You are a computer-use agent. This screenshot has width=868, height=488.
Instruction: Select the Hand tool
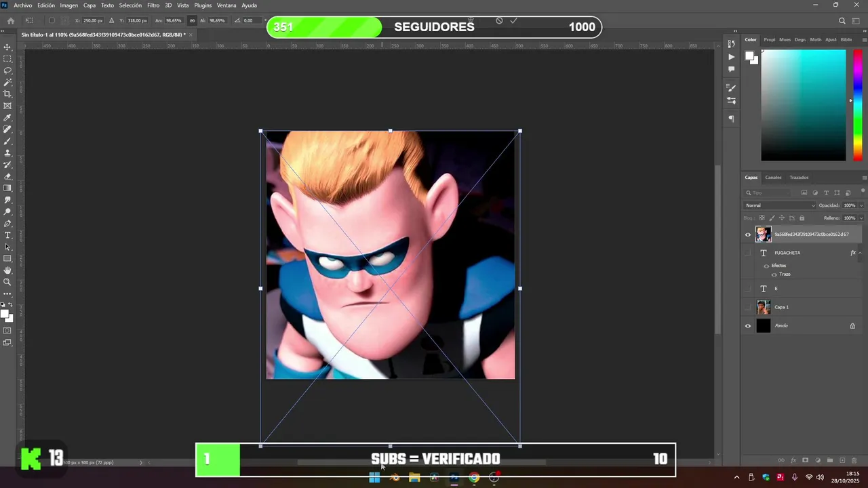pyautogui.click(x=7, y=270)
